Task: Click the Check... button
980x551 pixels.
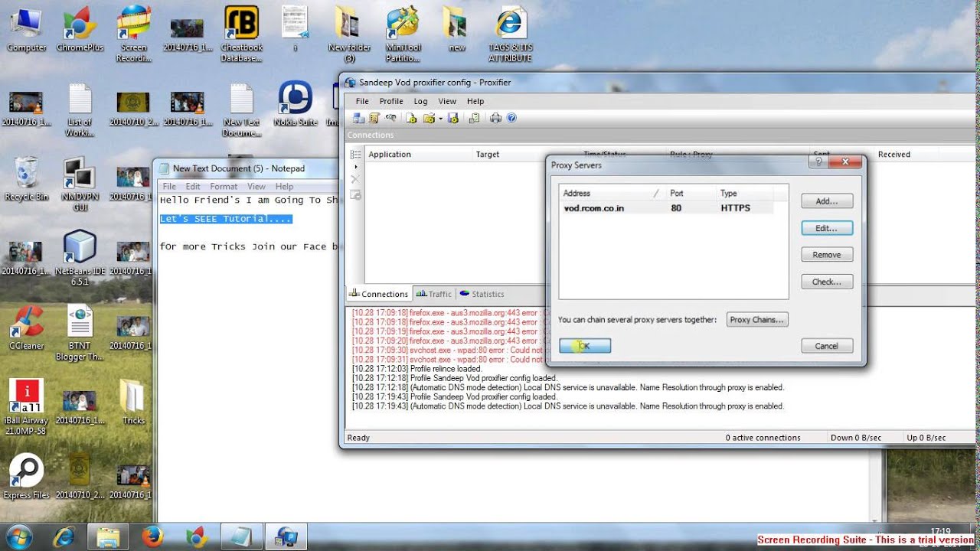Action: [x=827, y=282]
